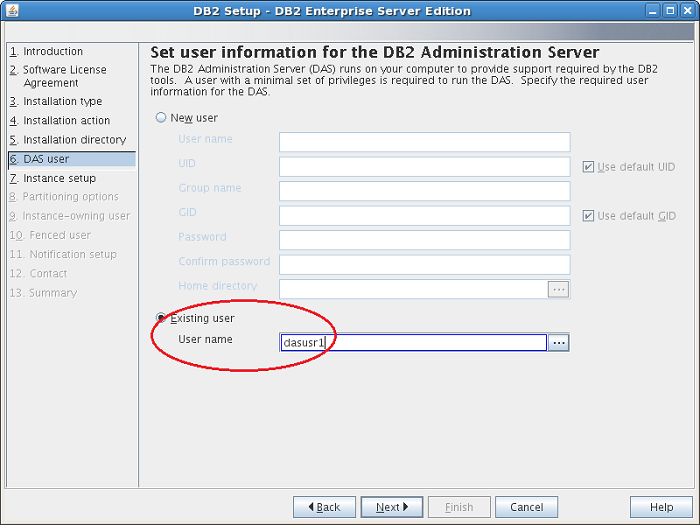The height and width of the screenshot is (525, 700).
Task: Open Home directory browse ellipsis button
Action: [x=558, y=289]
